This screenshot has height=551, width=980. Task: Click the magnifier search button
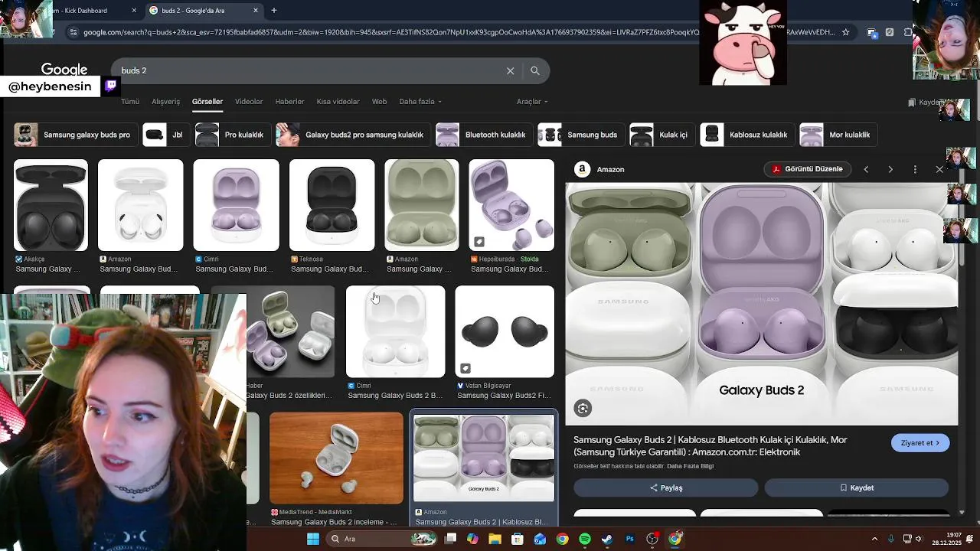pyautogui.click(x=535, y=70)
